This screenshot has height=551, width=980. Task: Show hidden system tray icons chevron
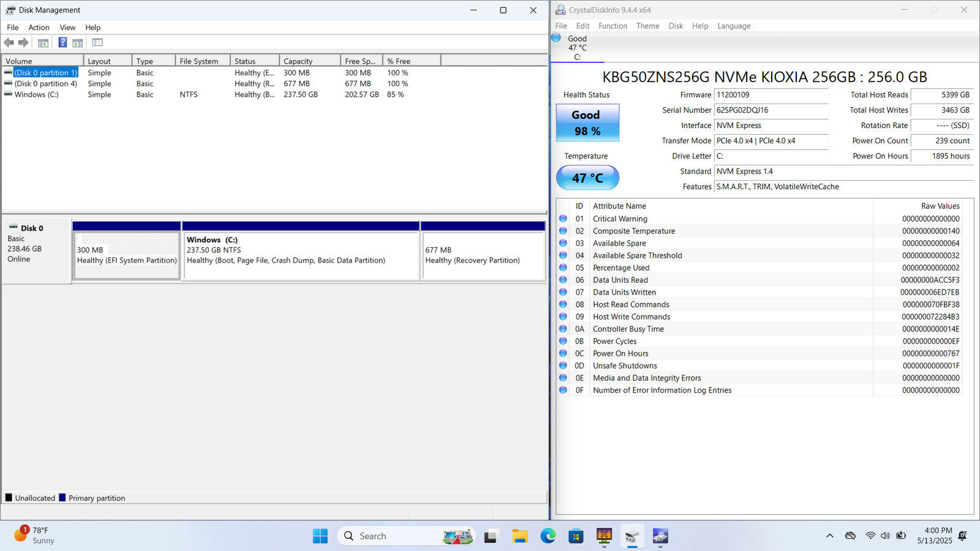[x=829, y=536]
